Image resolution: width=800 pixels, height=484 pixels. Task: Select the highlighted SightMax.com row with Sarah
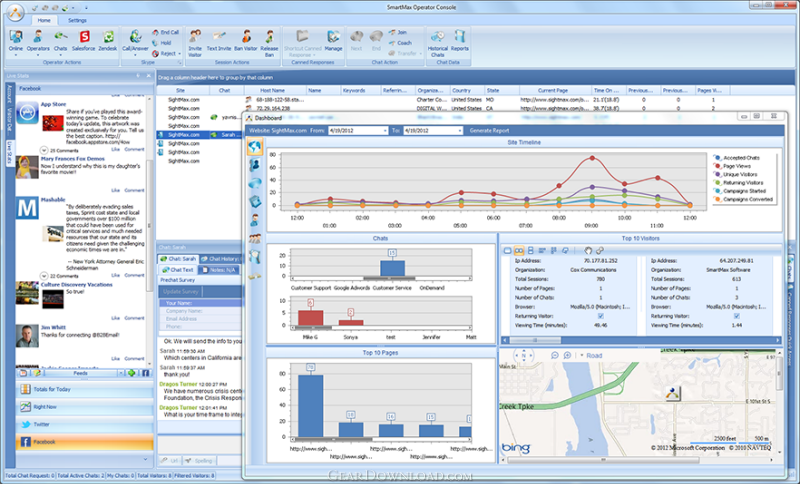[x=201, y=135]
